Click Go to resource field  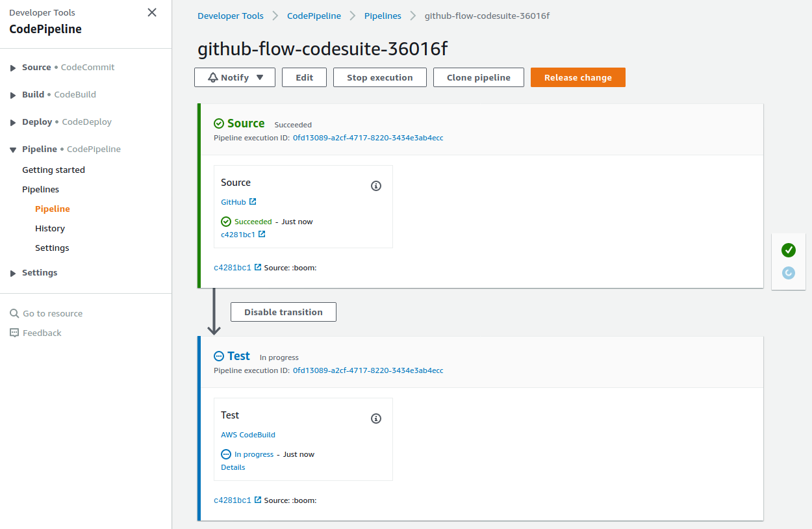click(53, 313)
